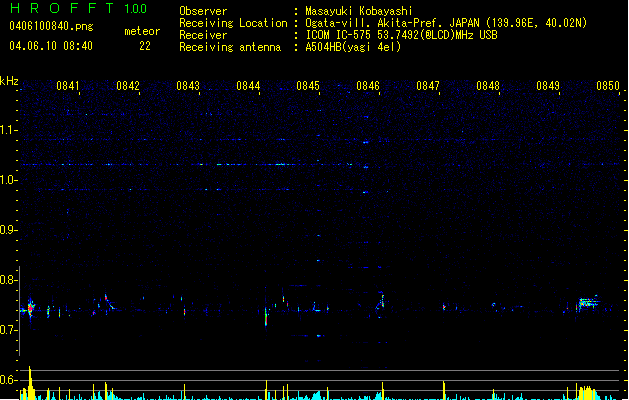Click the 1.0 kHz frequency axis label
This screenshot has height=400, width=629.
[x=8, y=180]
